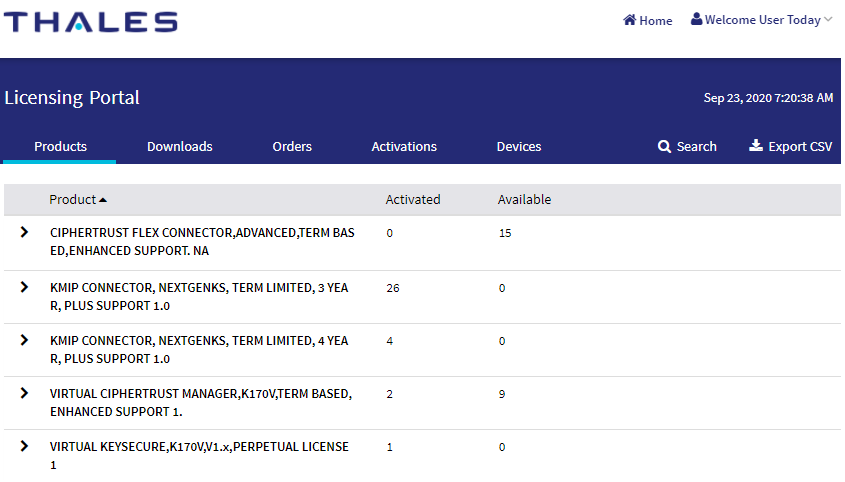Select KMIP CONNECTOR 4 YEAR product name
Image resolution: width=845 pixels, height=482 pixels.
(x=199, y=349)
